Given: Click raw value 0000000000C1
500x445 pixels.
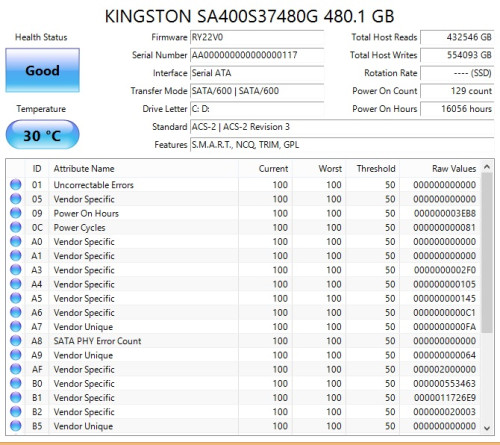Looking at the screenshot, I should [445, 313].
